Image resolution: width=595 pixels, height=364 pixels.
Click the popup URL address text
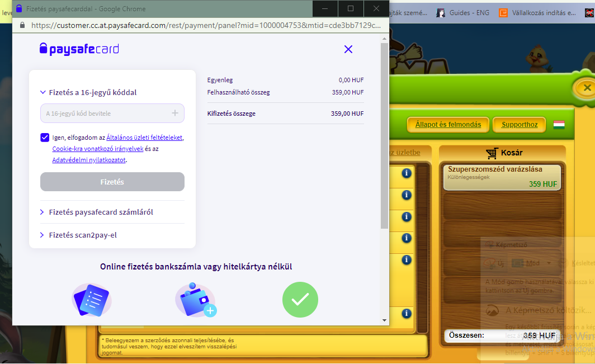pyautogui.click(x=206, y=25)
